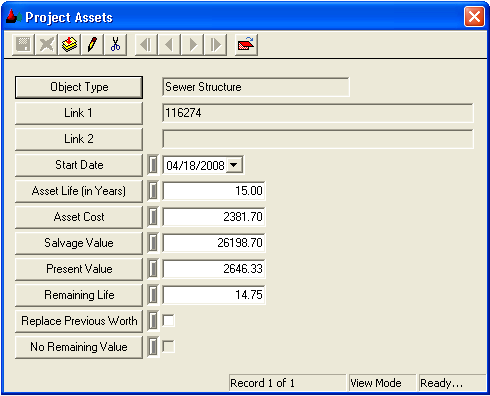490x396 pixels.
Task: Click the Edit pencil icon
Action: pyautogui.click(x=92, y=44)
